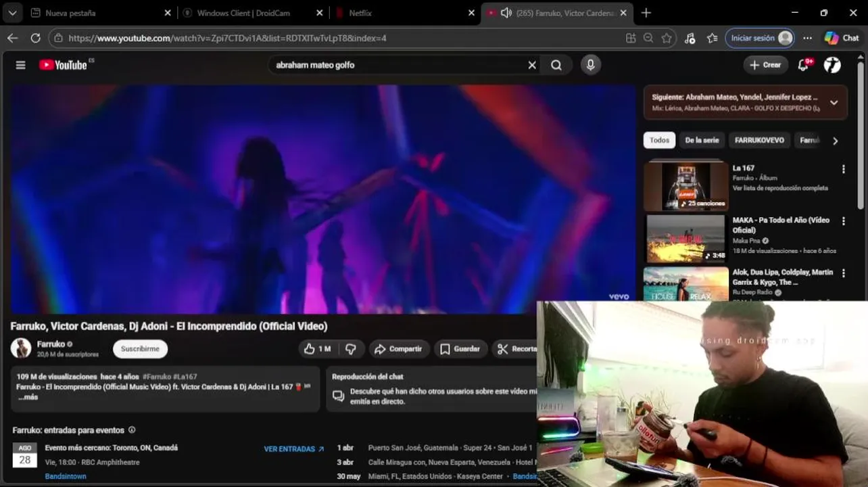This screenshot has width=868, height=487.
Task: Open the browser app-available icon in address bar
Action: (631, 39)
